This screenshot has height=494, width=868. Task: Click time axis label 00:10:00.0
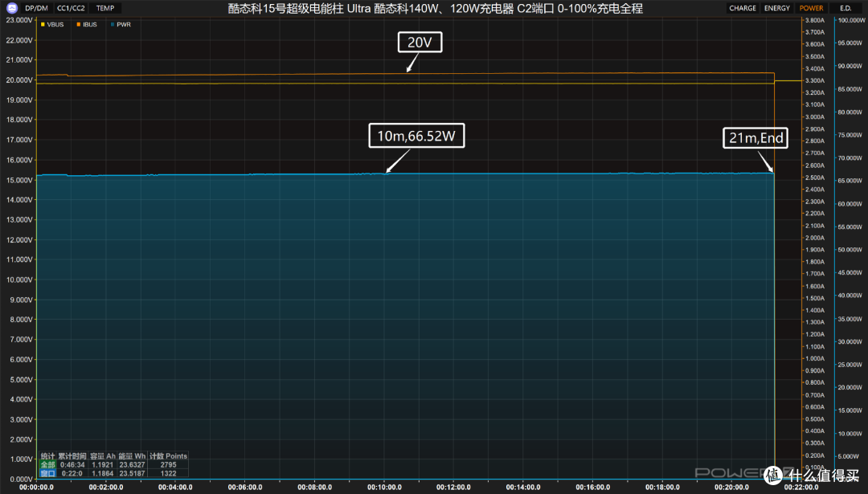point(384,488)
